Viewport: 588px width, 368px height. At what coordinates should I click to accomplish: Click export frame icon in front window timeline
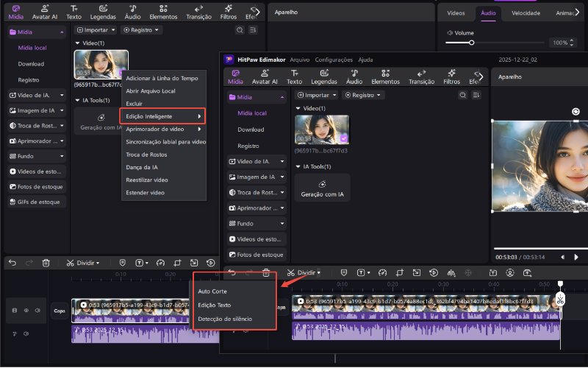527,273
